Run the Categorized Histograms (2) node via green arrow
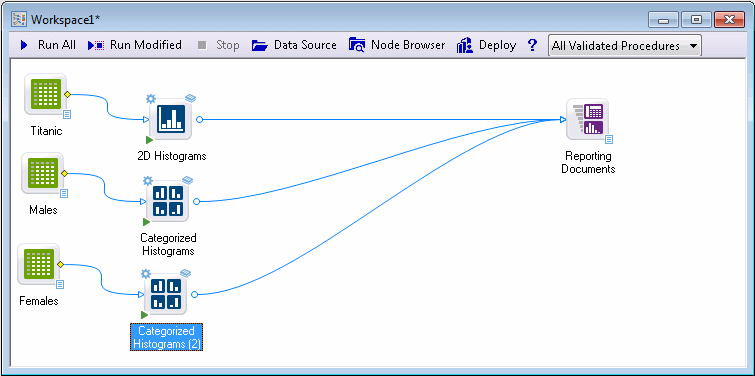The width and height of the screenshot is (755, 376). (144, 314)
